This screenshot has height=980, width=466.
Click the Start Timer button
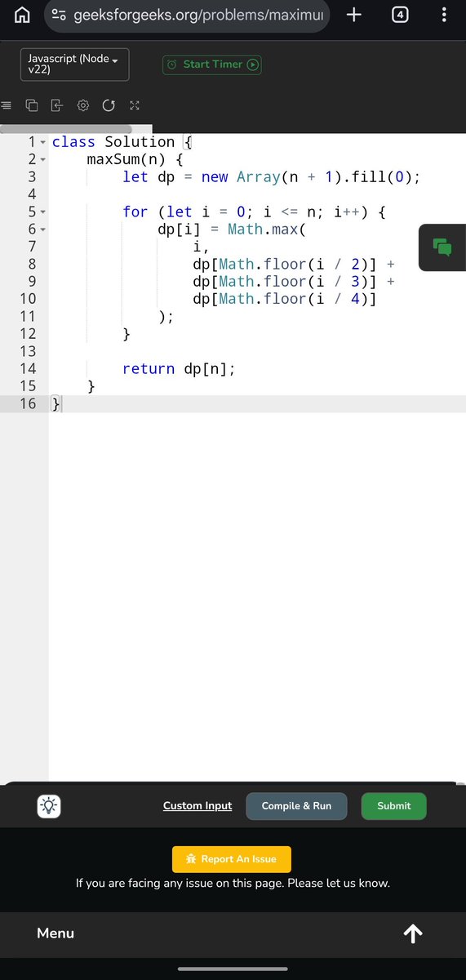[x=212, y=65]
